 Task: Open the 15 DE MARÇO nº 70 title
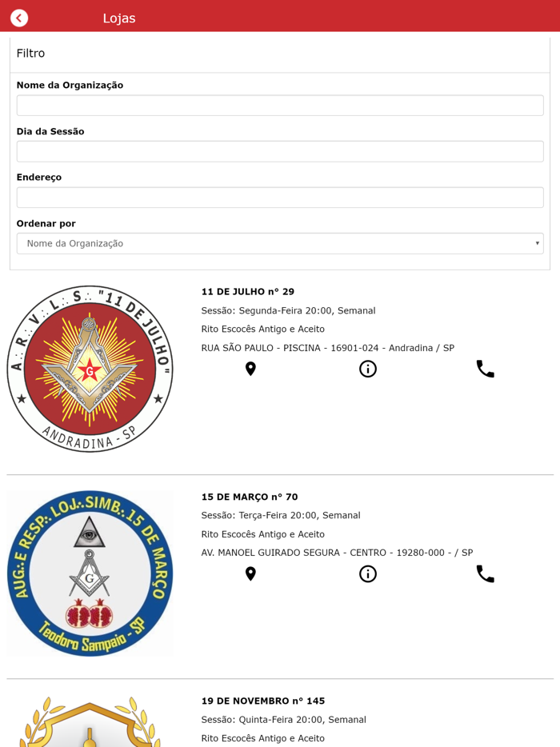[x=250, y=497]
